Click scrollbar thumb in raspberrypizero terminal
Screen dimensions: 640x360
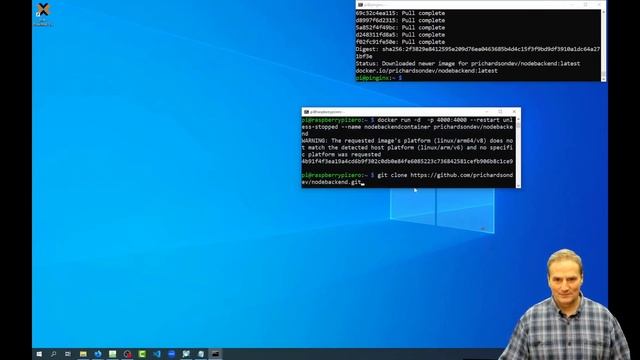click(518, 125)
